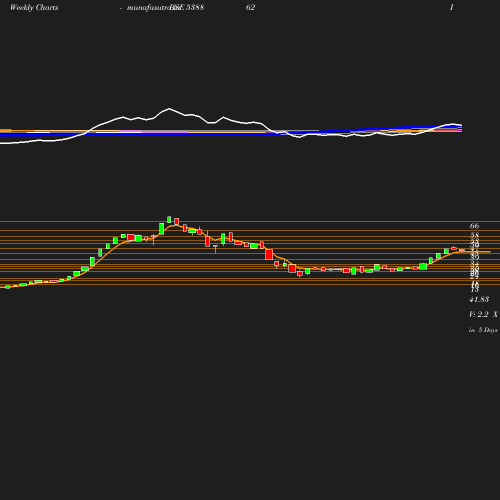Click the peak of the white indicator line

(x=169, y=109)
